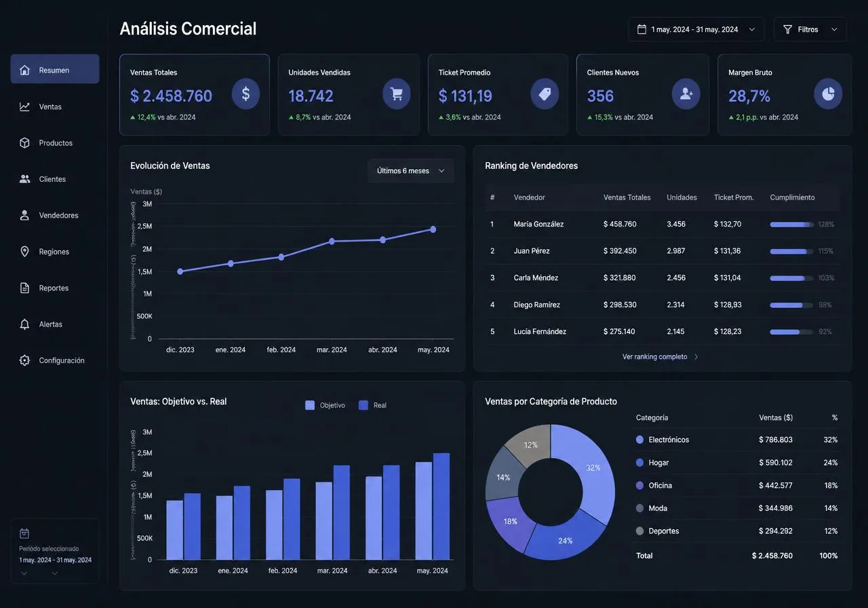This screenshot has width=868, height=608.
Task: Click Lucía Fernández compliance progress bar
Action: [792, 332]
